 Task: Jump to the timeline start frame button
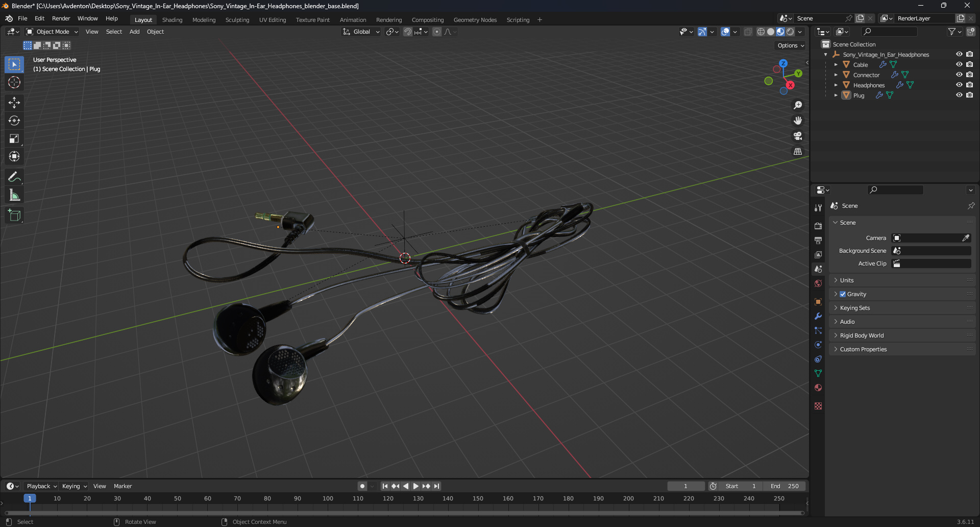click(385, 486)
